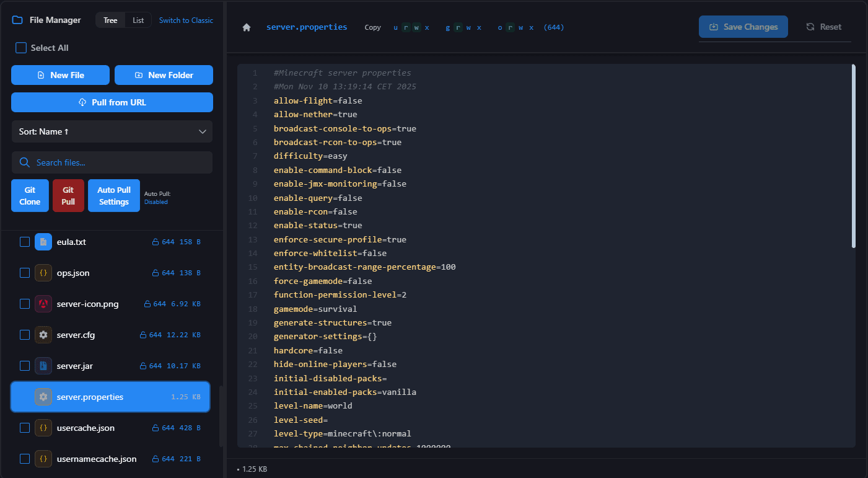Image resolution: width=868 pixels, height=478 pixels.
Task: Tick the server-icon.png checkbox
Action: tap(25, 304)
